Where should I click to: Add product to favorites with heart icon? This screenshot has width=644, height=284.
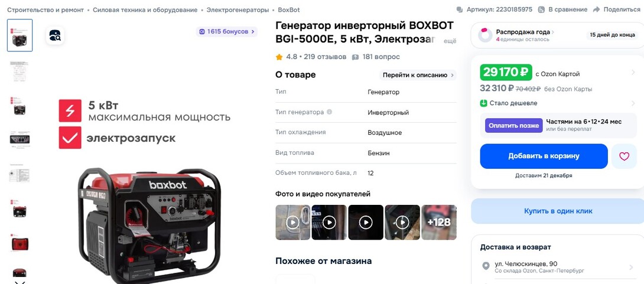pyautogui.click(x=624, y=156)
